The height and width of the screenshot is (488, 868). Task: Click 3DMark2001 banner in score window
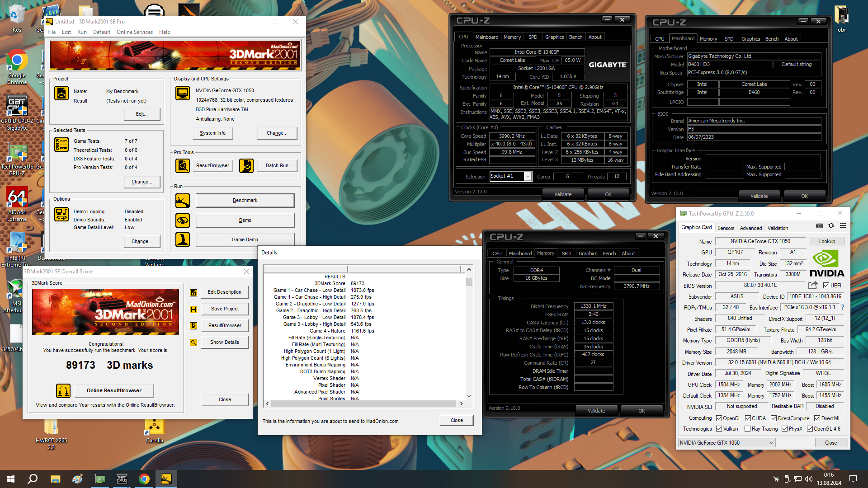(105, 312)
